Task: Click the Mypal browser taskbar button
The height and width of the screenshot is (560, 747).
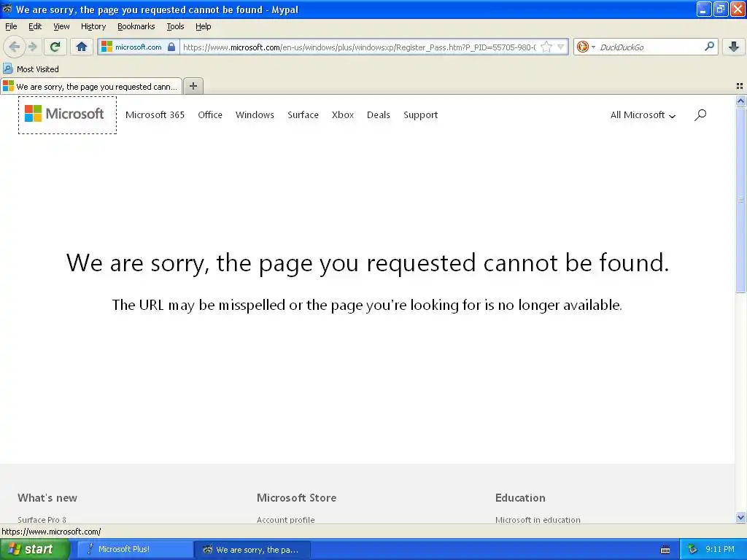Action: click(x=252, y=549)
